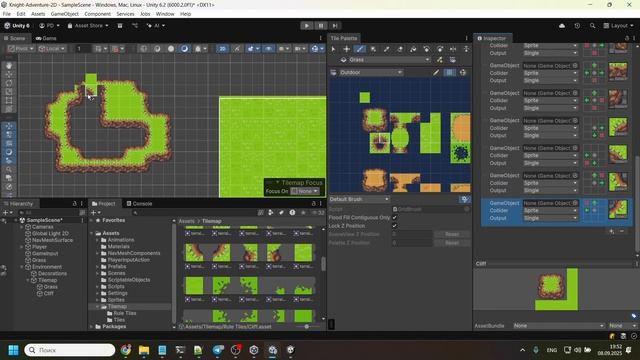Expand the Sprites folder in Project
Viewport: 640px width, 360px height.
tap(98, 300)
